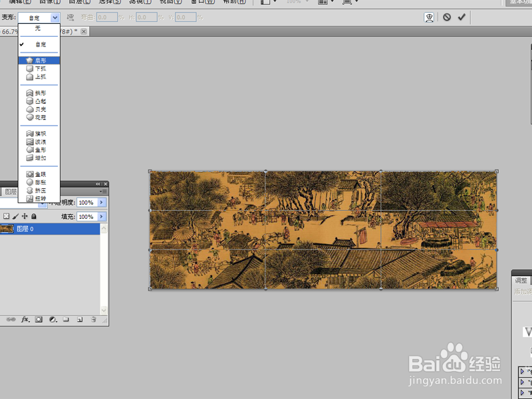Open the 调整 (Adjustments) panel tab

point(521,280)
